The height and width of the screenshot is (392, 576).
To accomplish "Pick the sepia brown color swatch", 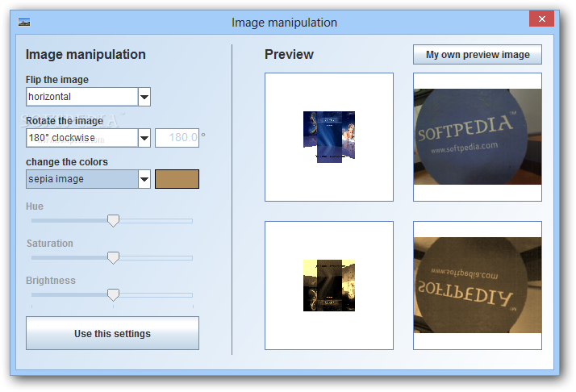I will point(177,179).
